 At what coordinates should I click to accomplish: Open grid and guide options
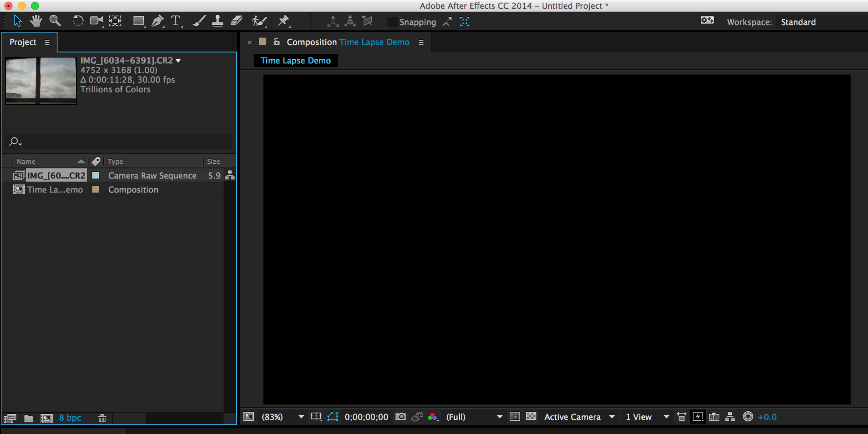click(317, 417)
